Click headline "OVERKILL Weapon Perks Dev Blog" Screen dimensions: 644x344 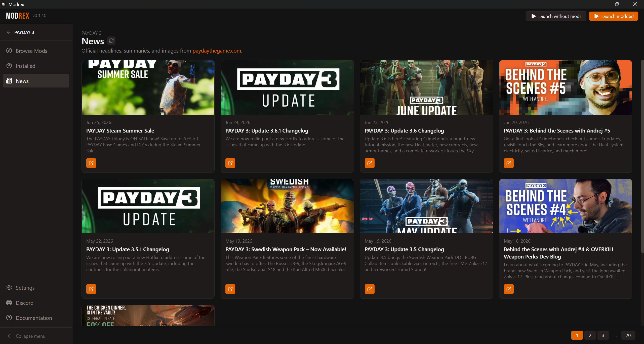point(559,253)
